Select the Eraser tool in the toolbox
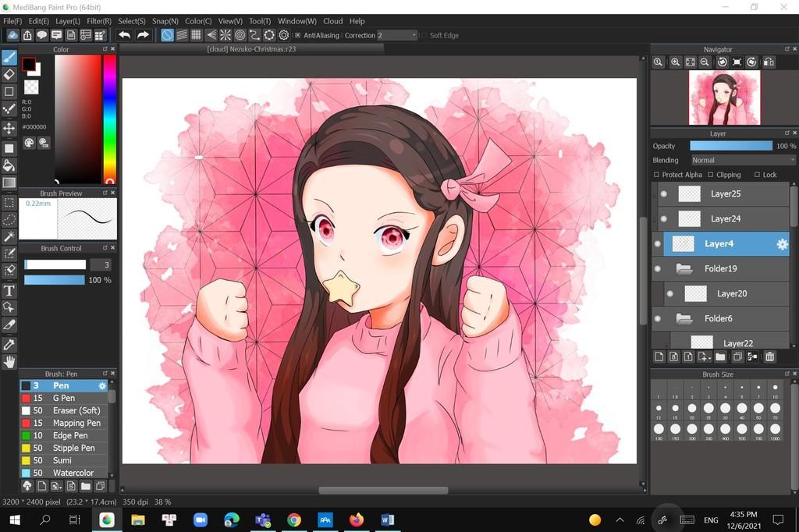Image resolution: width=799 pixels, height=532 pixels. point(9,74)
